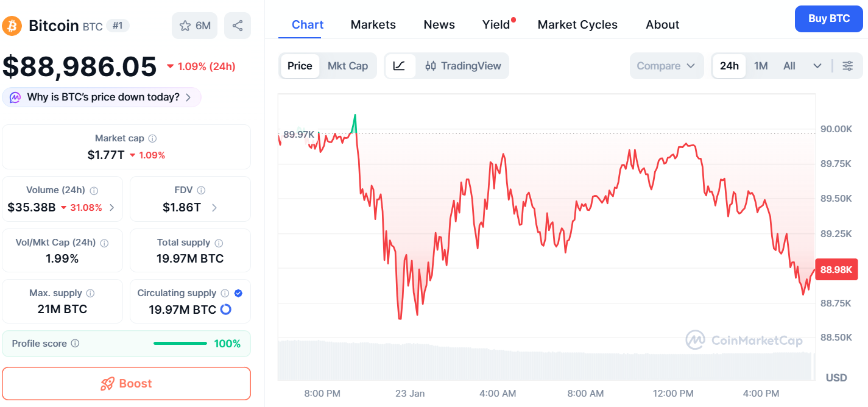Viewport: 868px width, 407px height.
Task: Select the line chart icon
Action: pos(400,66)
